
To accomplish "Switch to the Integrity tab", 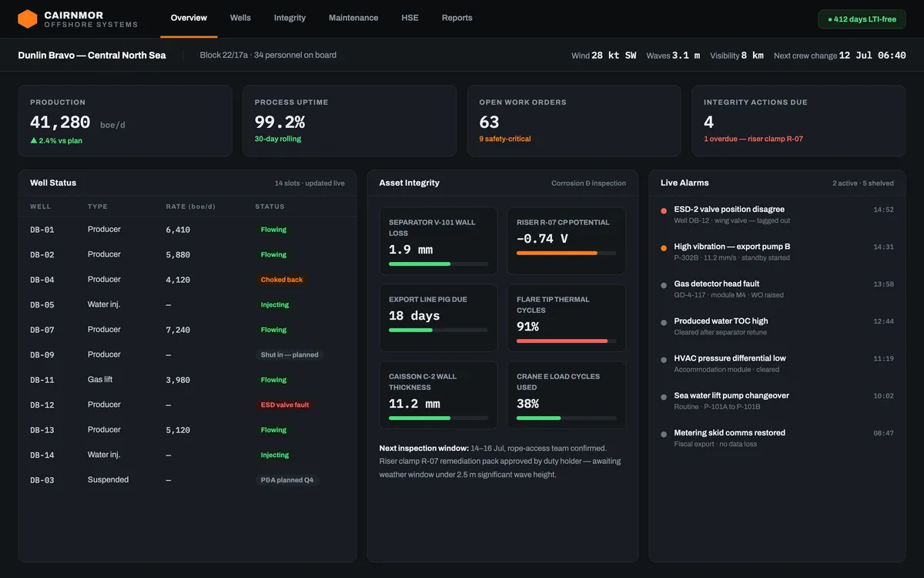I will (x=290, y=18).
